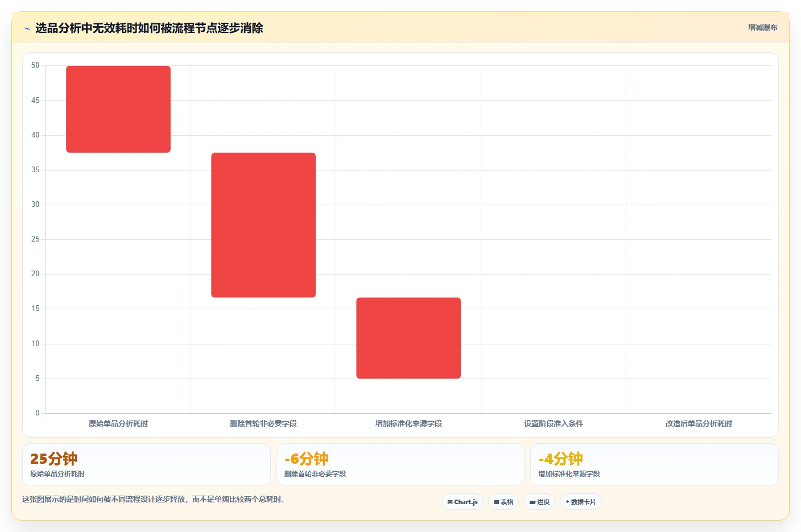Click the y-axis value 50
This screenshot has height=532, width=801.
(x=35, y=65)
